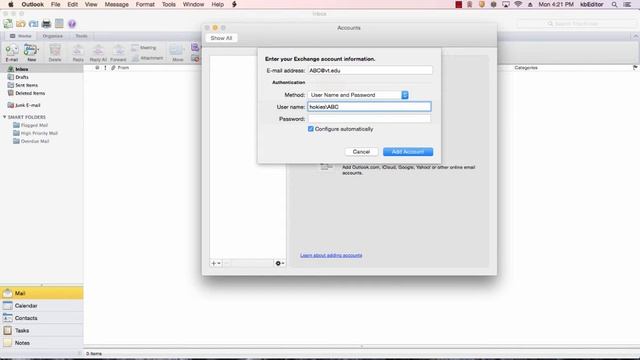Screen dimensions: 640x360
Task: Click the Meeting ribbon button
Action: click(x=144, y=48)
